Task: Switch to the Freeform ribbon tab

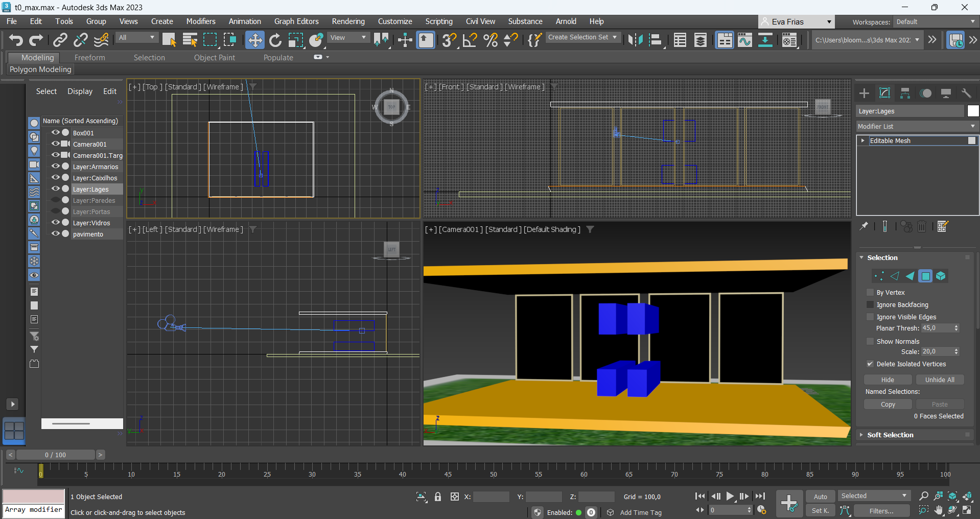Action: click(89, 58)
